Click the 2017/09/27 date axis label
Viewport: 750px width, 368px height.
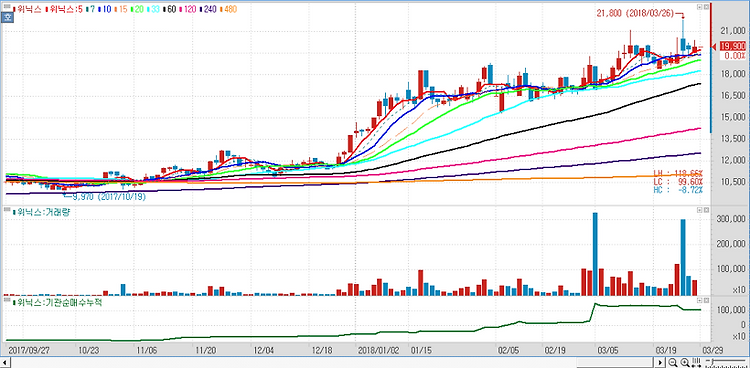pyautogui.click(x=29, y=349)
